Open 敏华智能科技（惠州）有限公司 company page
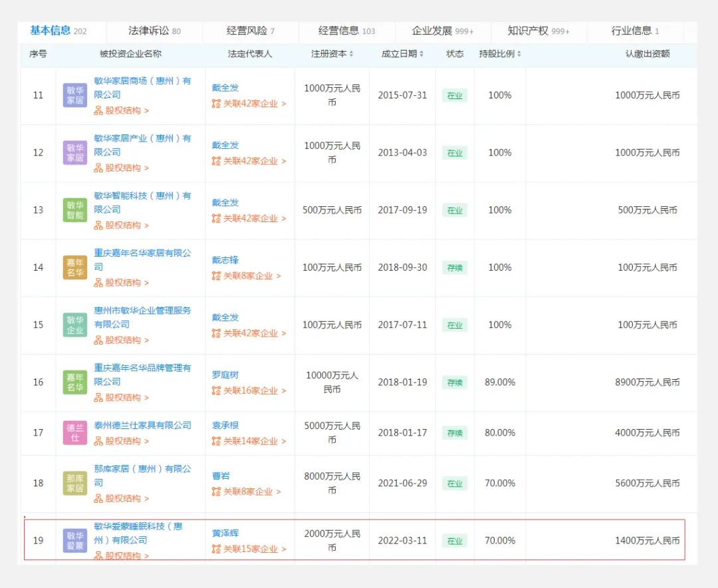Viewport: 718px width, 588px height. [x=142, y=202]
